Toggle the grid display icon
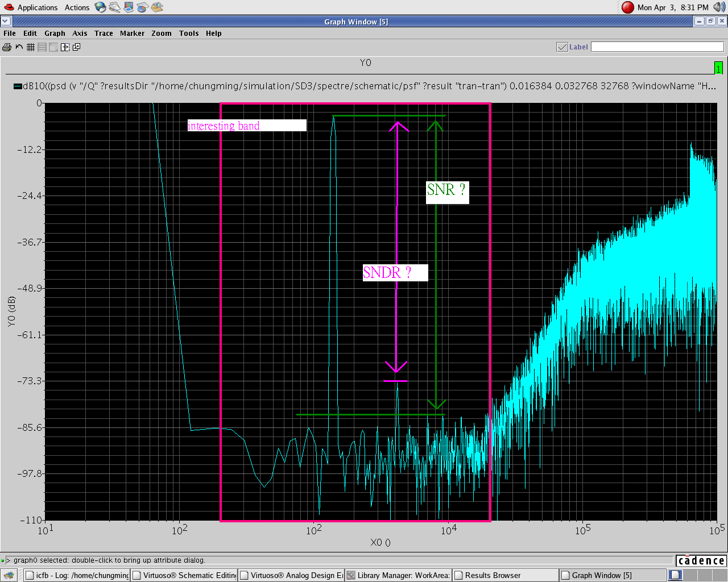 (31, 47)
